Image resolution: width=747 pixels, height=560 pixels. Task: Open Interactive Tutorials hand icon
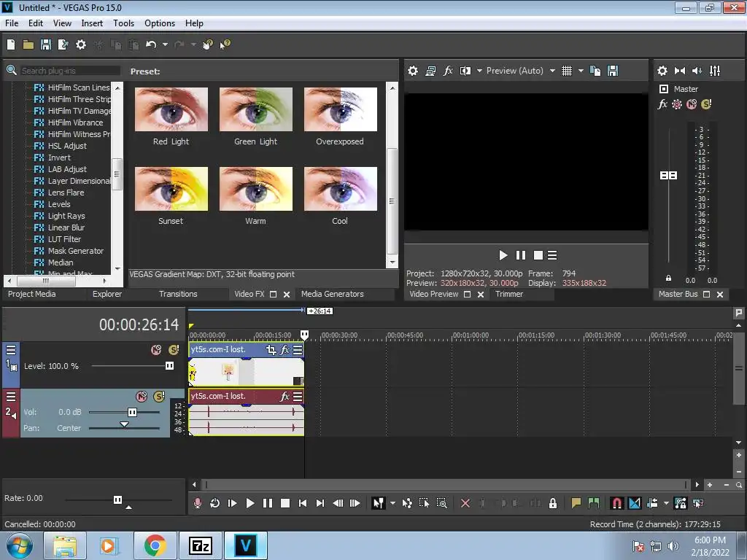[208, 44]
